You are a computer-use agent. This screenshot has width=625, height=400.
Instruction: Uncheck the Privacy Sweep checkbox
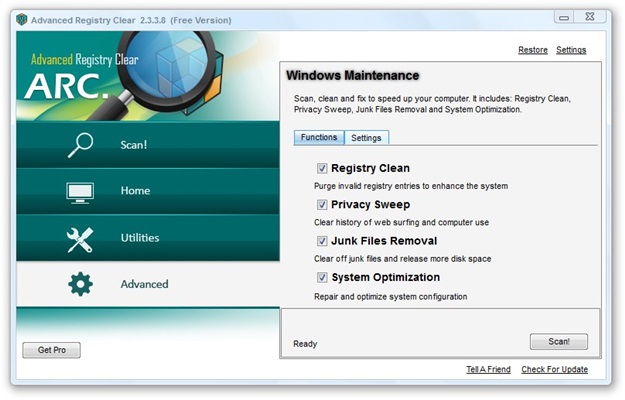tap(322, 205)
